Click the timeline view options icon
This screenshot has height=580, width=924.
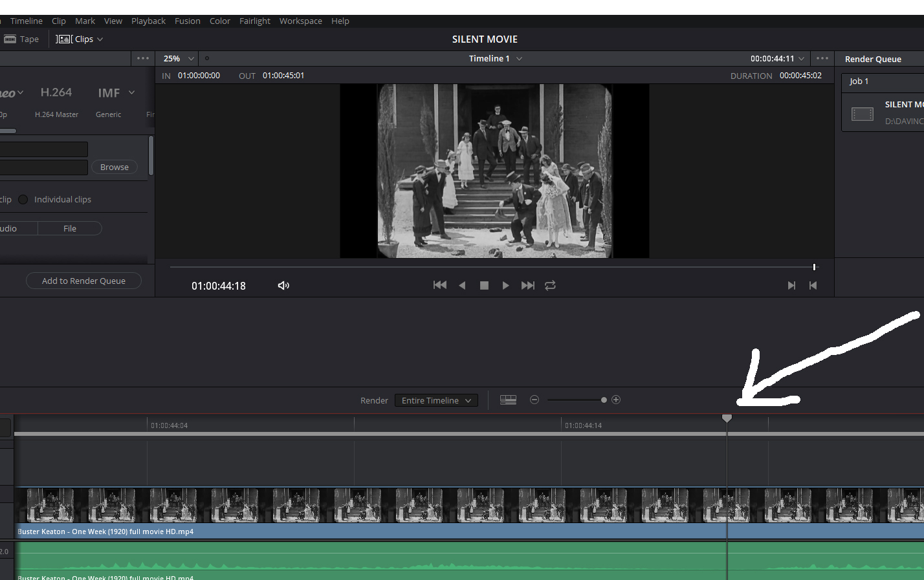pos(508,400)
